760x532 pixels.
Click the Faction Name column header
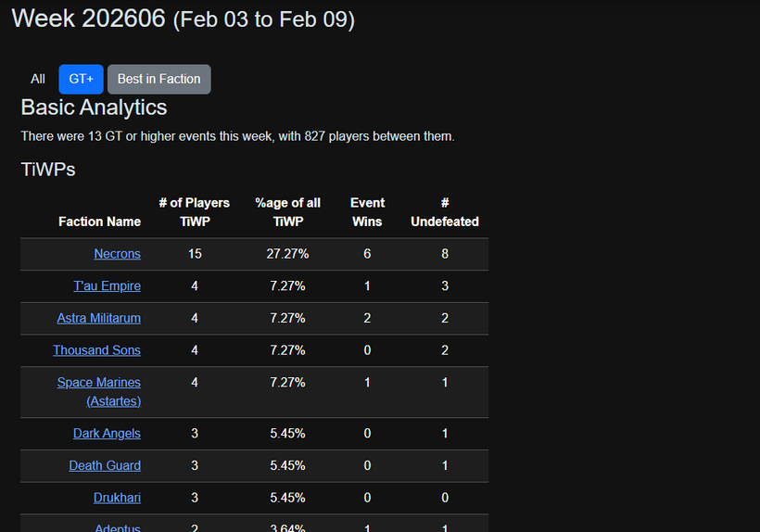pyautogui.click(x=99, y=222)
